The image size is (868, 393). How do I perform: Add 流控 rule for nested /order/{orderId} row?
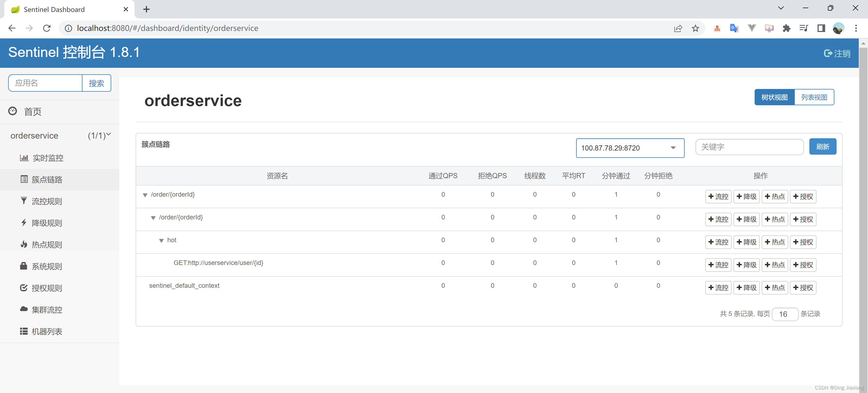click(718, 219)
